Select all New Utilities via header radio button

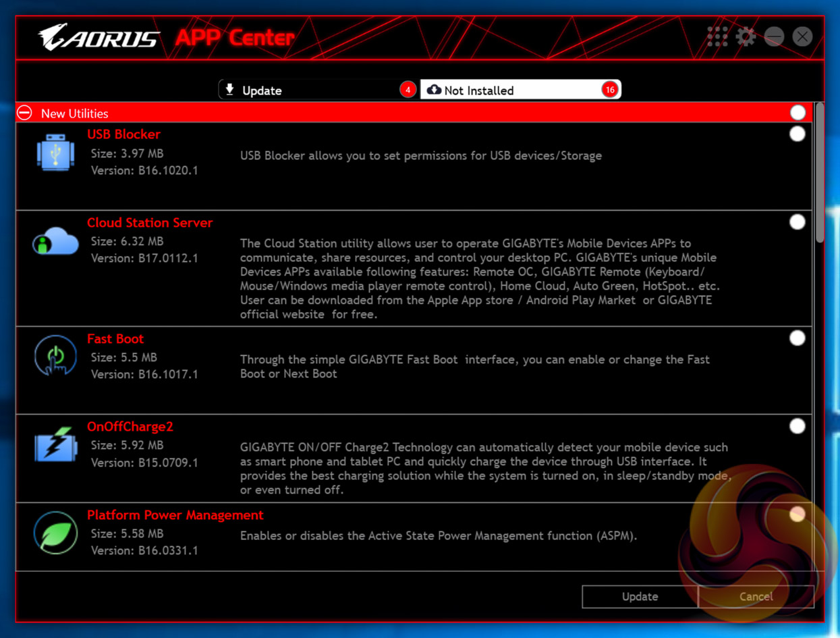click(x=797, y=113)
